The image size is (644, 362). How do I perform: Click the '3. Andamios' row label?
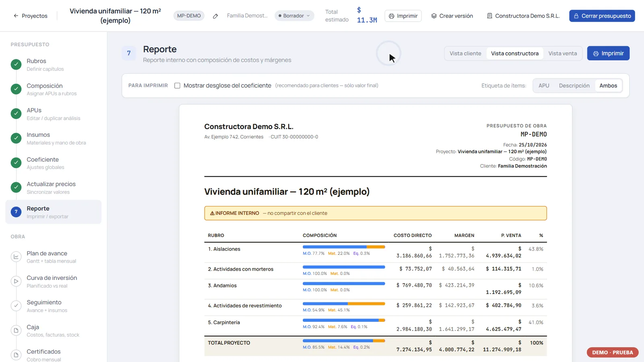point(222,286)
